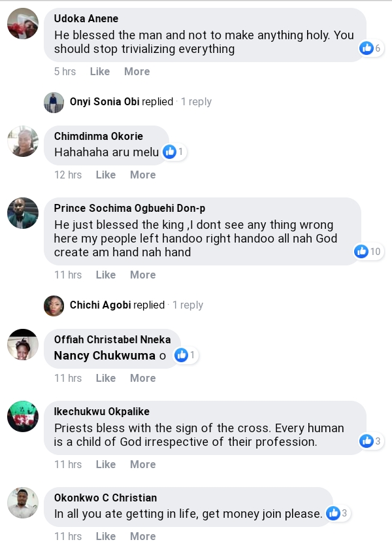Open More menu under Ikechukwu Okpalike's comment
Screen dimensions: 392x542
(x=142, y=464)
